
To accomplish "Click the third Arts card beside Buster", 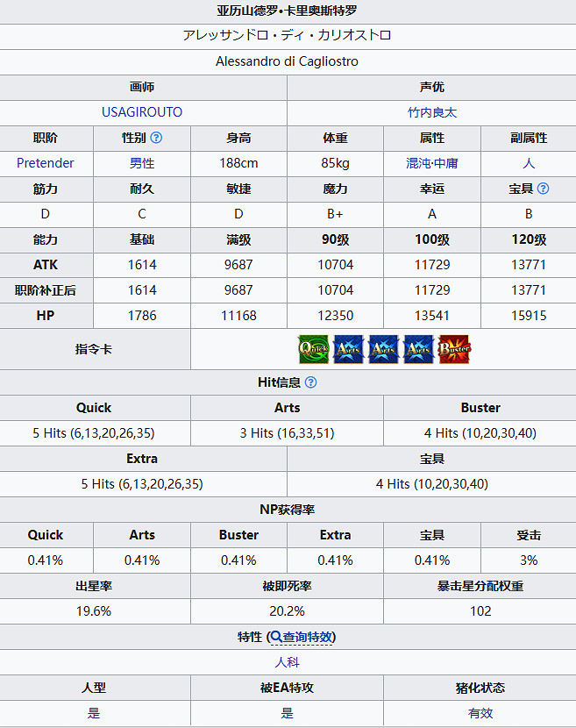I will click(419, 349).
